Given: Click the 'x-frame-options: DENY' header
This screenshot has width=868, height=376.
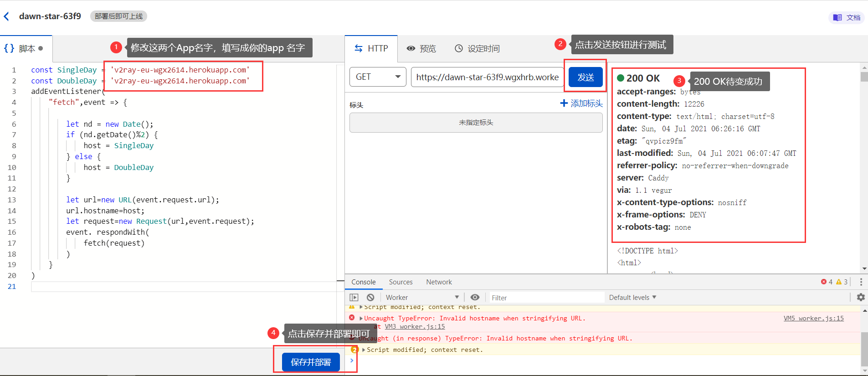Looking at the screenshot, I should 661,215.
